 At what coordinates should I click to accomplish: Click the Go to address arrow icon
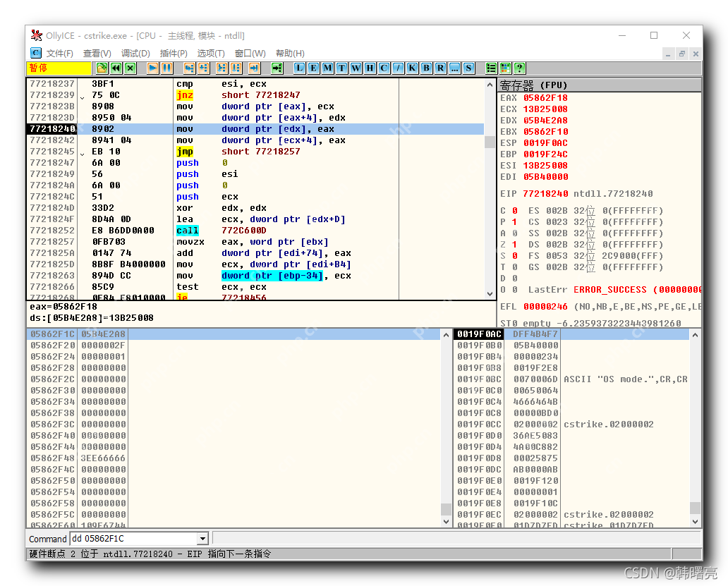click(x=277, y=68)
